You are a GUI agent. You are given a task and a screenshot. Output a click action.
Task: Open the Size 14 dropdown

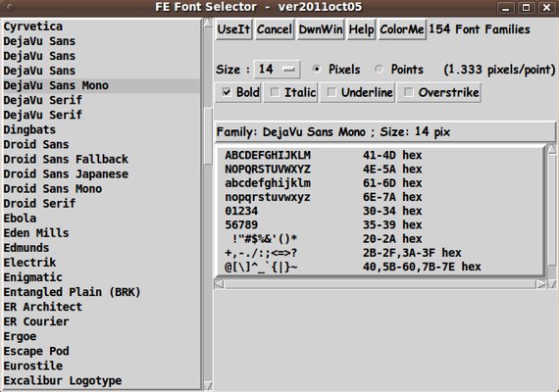(277, 70)
